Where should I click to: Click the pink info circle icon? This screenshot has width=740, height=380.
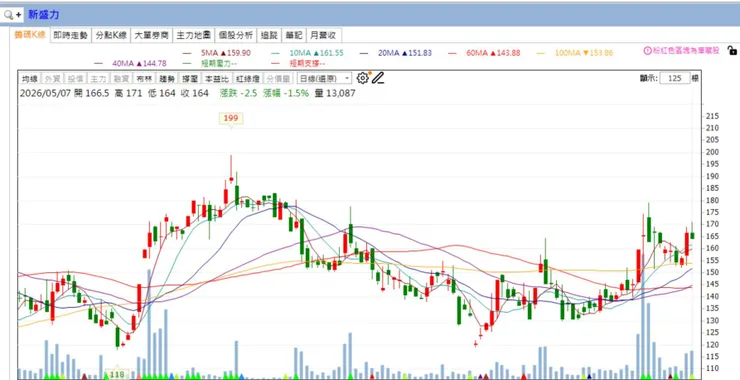[x=648, y=51]
